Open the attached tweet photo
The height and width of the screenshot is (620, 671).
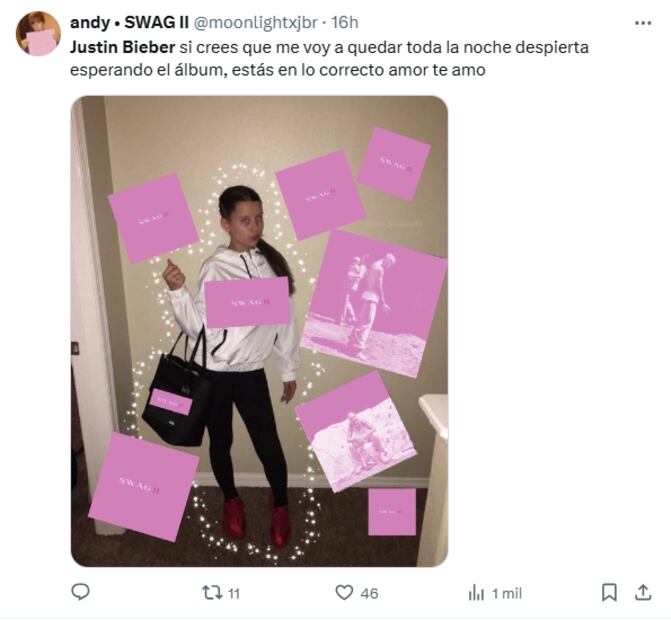[x=259, y=331]
